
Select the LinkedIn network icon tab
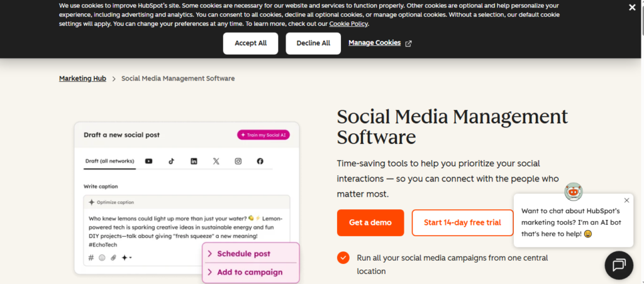pos(194,161)
